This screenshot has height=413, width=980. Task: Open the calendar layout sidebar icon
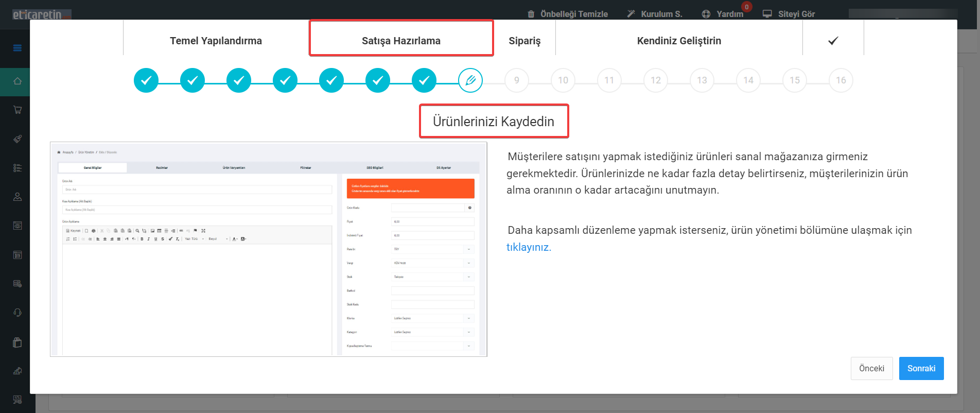(17, 255)
